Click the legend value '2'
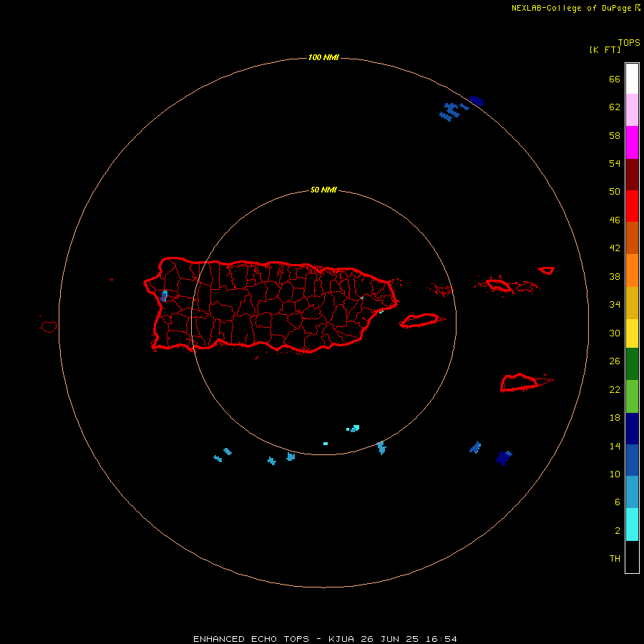The image size is (644, 644). pyautogui.click(x=617, y=530)
